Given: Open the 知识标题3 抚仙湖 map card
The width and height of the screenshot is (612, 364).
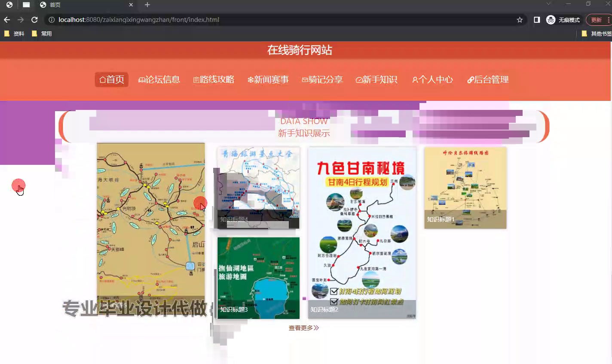Looking at the screenshot, I should (258, 278).
